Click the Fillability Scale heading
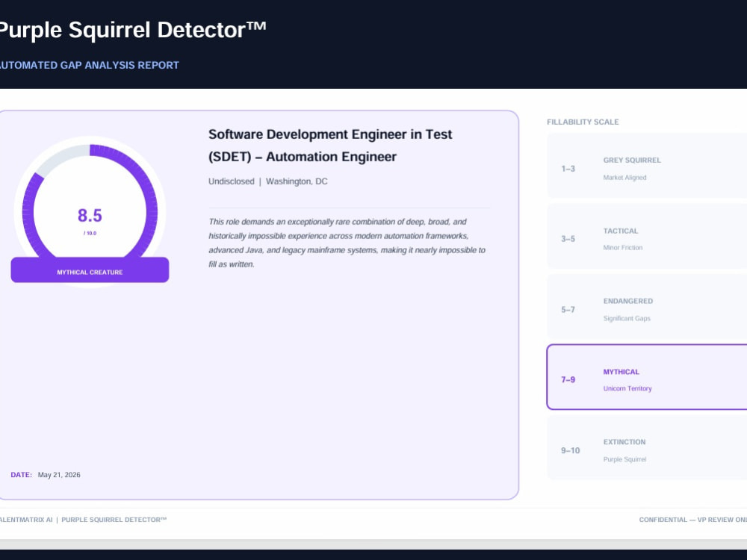The width and height of the screenshot is (747, 560). coord(583,122)
